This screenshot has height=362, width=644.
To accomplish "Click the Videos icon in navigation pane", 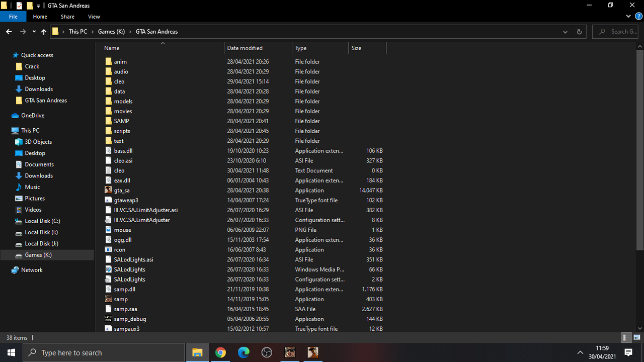I will (x=19, y=210).
